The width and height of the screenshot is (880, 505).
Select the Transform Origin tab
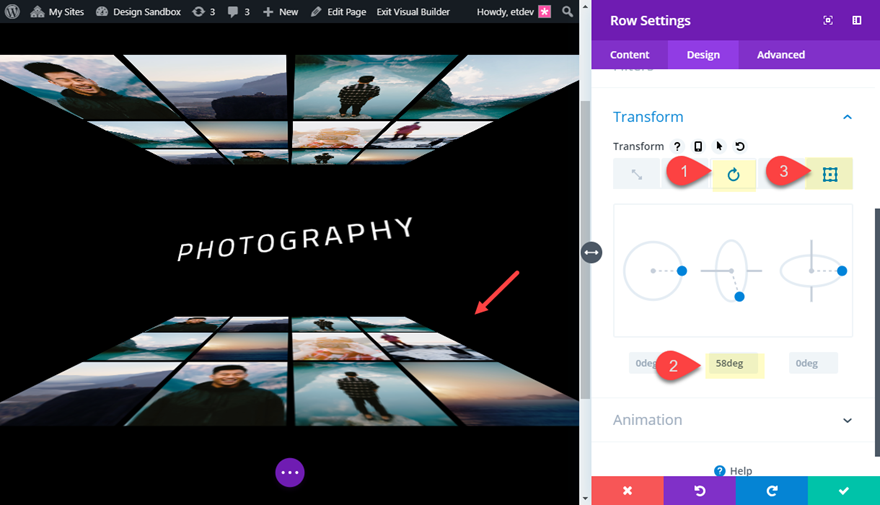click(x=829, y=175)
